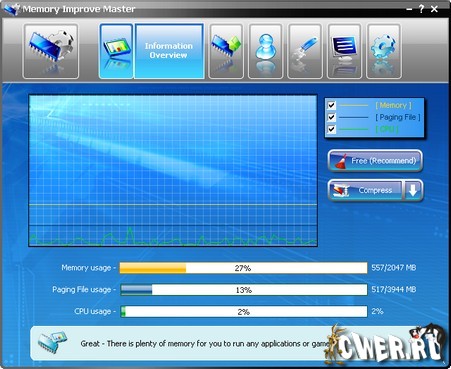The height and width of the screenshot is (369, 451).
Task: Disable the CPU graph line checkbox
Action: (331, 129)
